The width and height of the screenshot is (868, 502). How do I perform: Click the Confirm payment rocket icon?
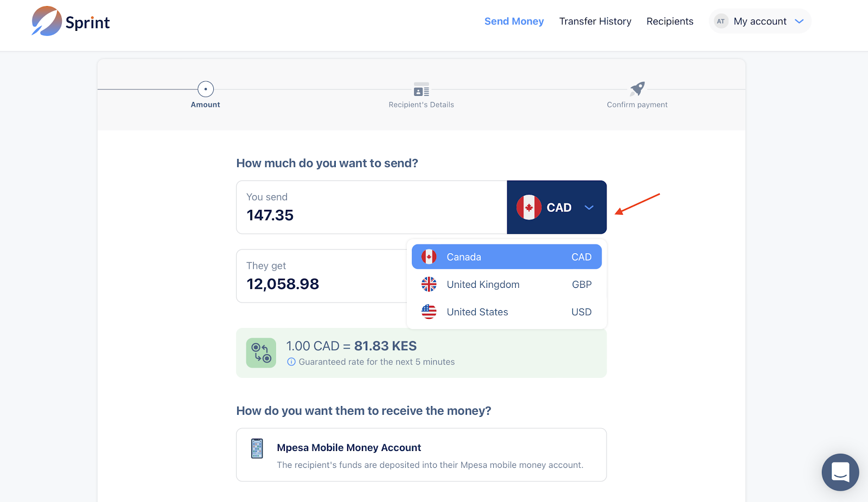tap(637, 89)
